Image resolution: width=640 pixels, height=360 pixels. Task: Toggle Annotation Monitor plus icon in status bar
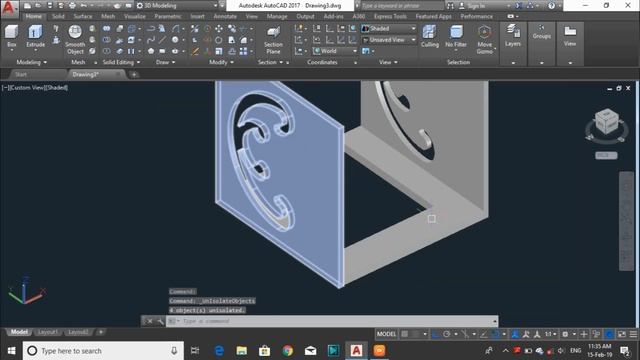(x=584, y=334)
